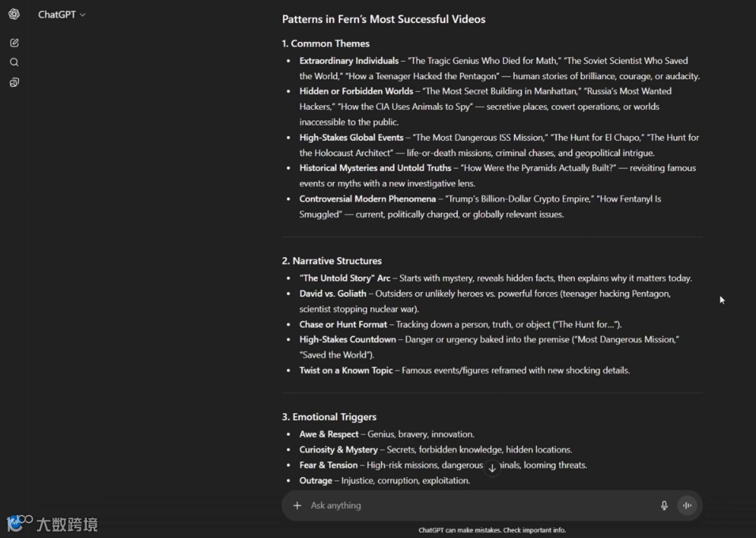This screenshot has height=538, width=756.
Task: Click the quoted title 'How Were the Pyramids Actually Built?'
Action: coord(538,168)
